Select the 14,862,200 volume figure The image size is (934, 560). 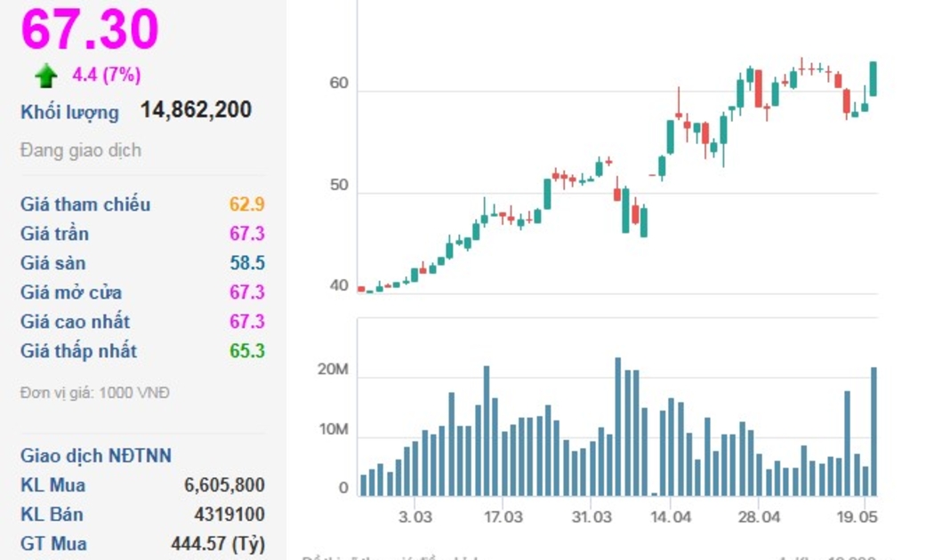(x=196, y=110)
